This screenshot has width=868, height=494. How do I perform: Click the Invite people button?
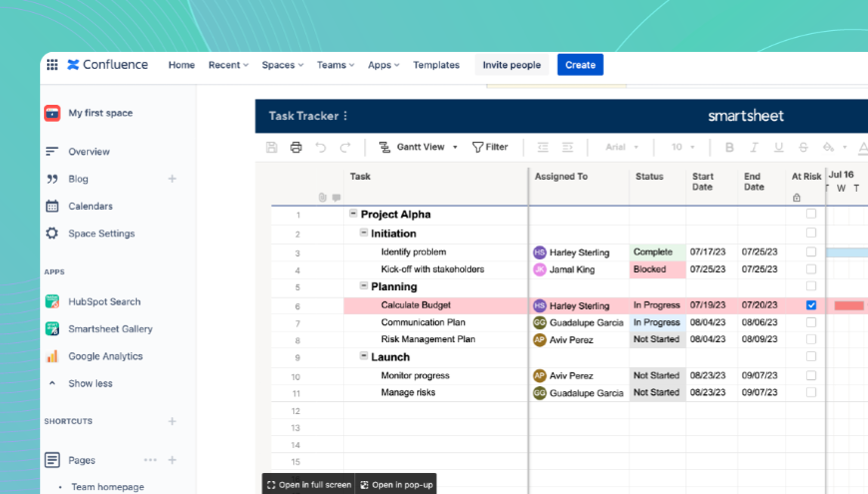512,65
